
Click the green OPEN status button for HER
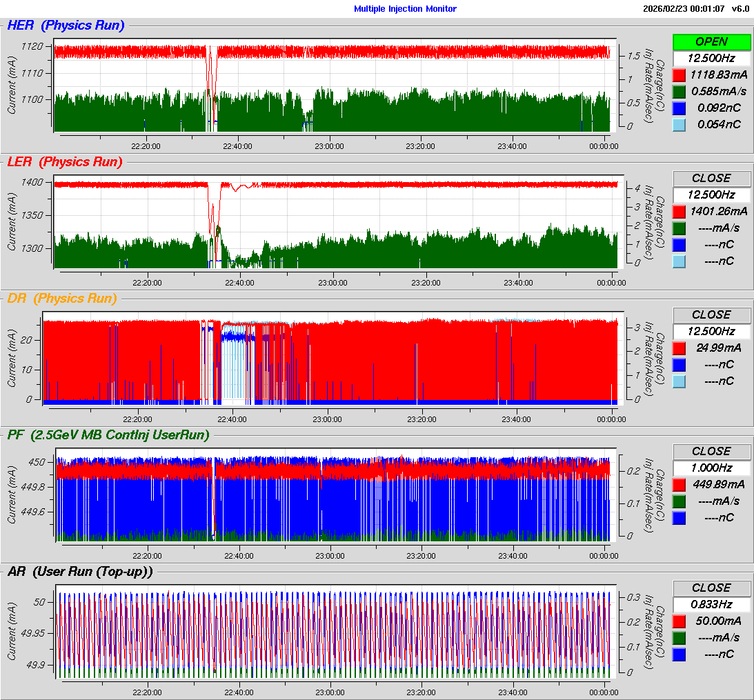pos(711,41)
